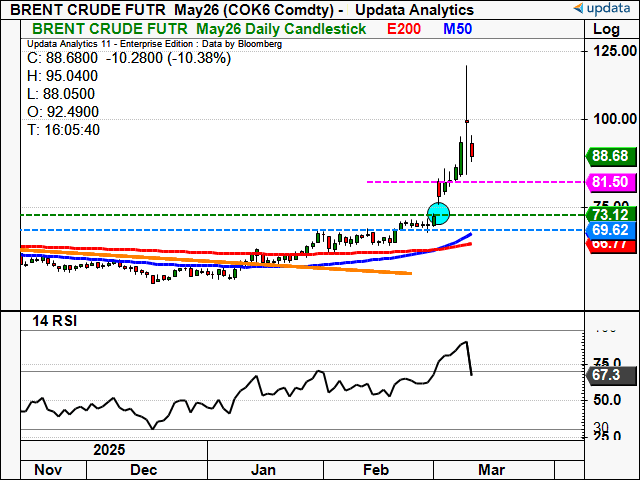Select the Feb month on time axis
Viewport: 640px width, 480px height.
[374, 469]
